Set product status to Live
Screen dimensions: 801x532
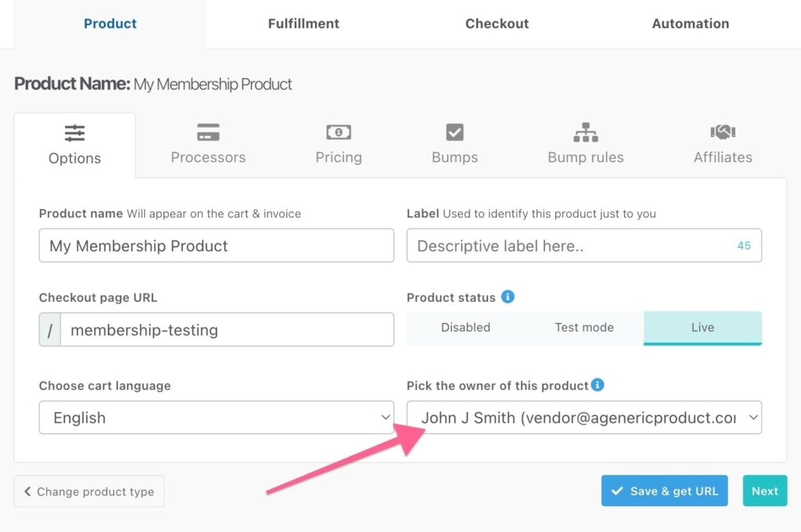tap(702, 328)
